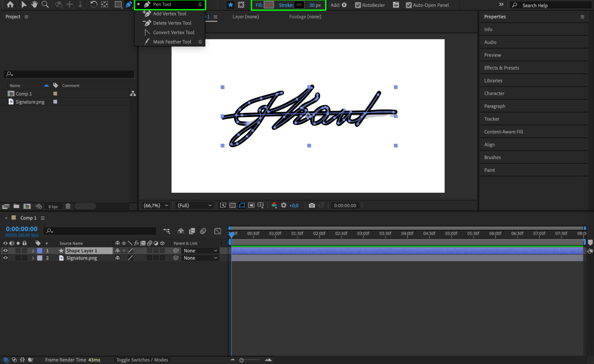This screenshot has width=594, height=364.
Task: Adjust the timeline zoom slider
Action: (x=242, y=360)
